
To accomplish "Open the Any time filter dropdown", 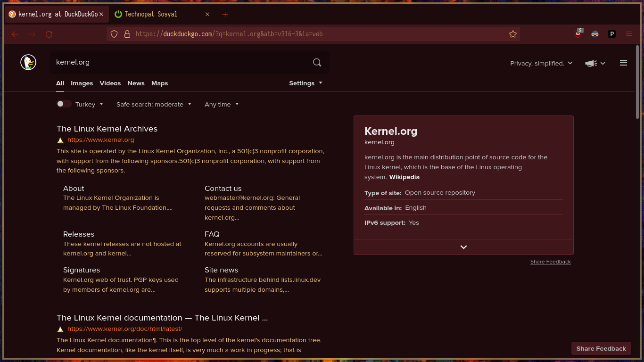I will 222,104.
